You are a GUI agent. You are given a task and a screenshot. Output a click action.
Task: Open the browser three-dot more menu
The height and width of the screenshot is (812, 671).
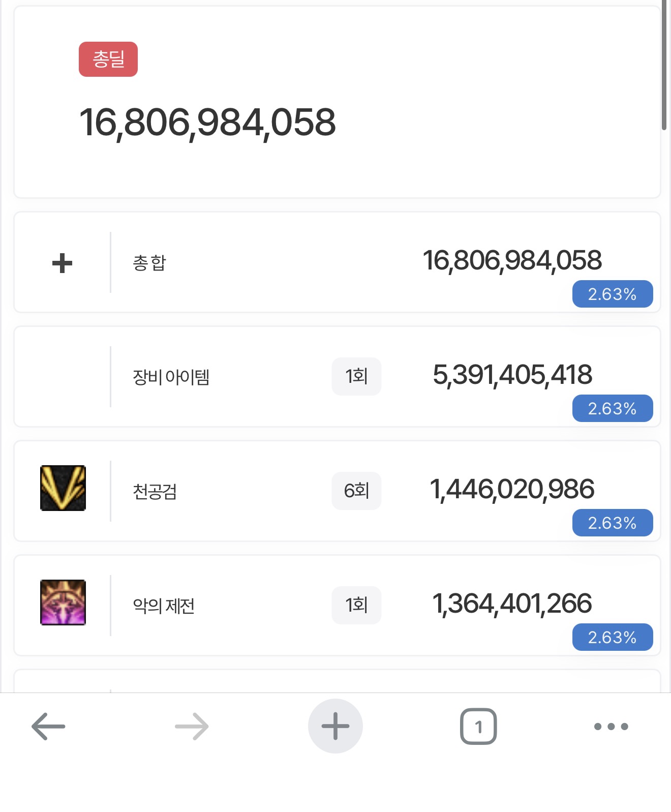click(x=611, y=726)
